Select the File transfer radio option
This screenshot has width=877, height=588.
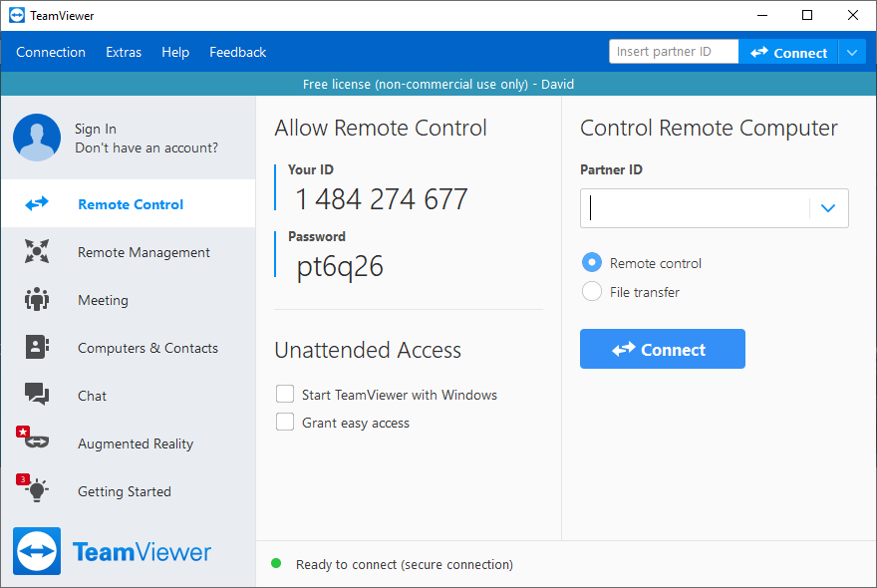tap(592, 291)
